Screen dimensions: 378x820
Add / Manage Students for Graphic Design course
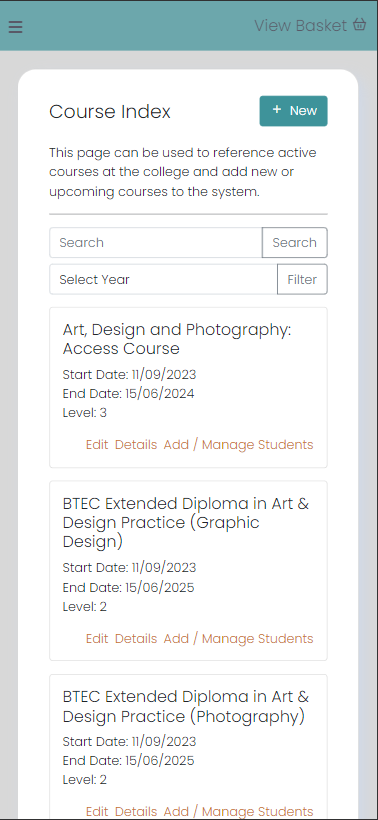pos(238,639)
